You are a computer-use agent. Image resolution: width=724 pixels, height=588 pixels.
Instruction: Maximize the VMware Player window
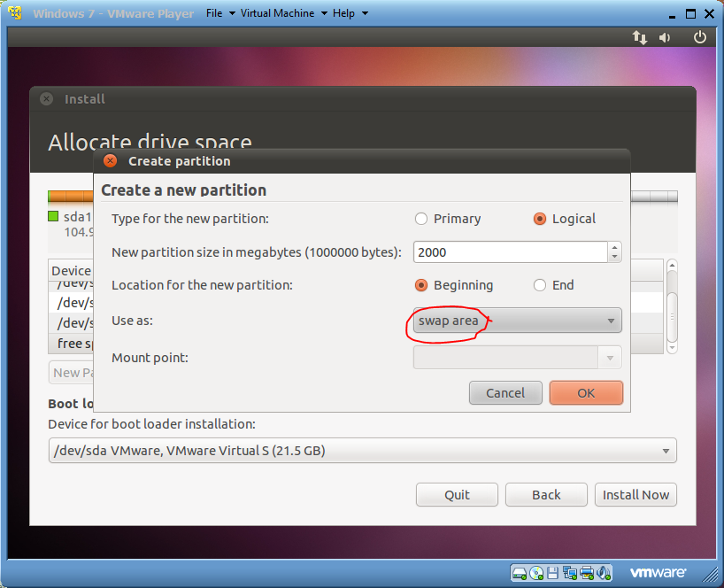point(690,14)
